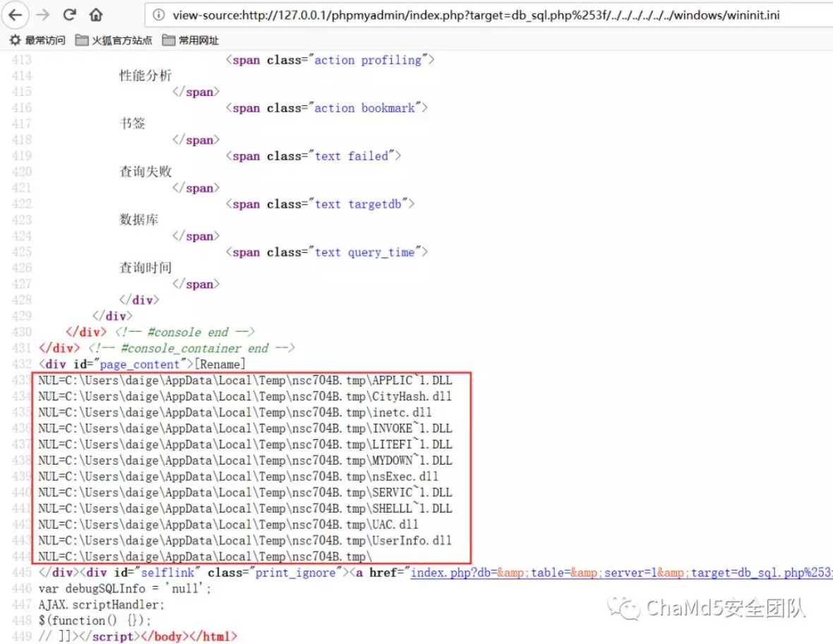
Task: Click the folder icon beside 火狐官方站点
Action: [x=82, y=40]
